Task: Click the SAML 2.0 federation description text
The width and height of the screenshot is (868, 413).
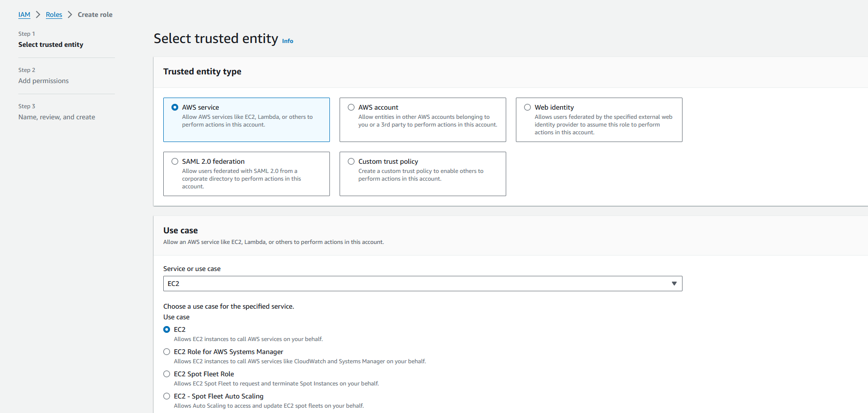Action: coord(242,179)
